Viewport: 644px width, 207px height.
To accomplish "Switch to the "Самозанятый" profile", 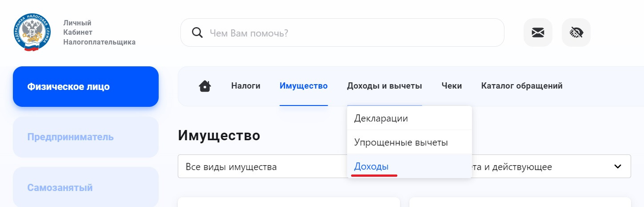I will [x=86, y=187].
